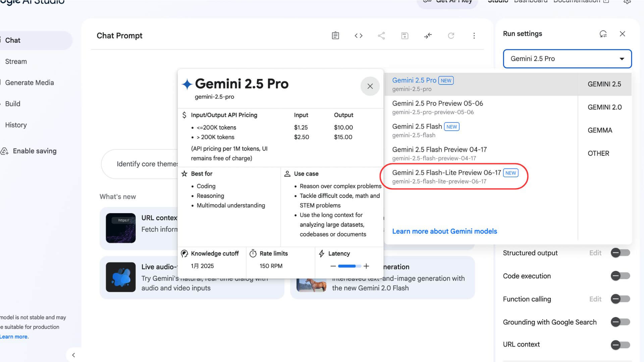Click the horse image thumbnail
The width and height of the screenshot is (644, 362).
312,285
